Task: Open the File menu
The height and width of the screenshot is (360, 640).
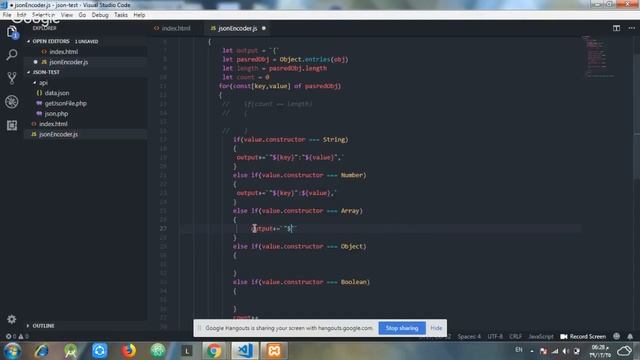Action: pos(7,15)
